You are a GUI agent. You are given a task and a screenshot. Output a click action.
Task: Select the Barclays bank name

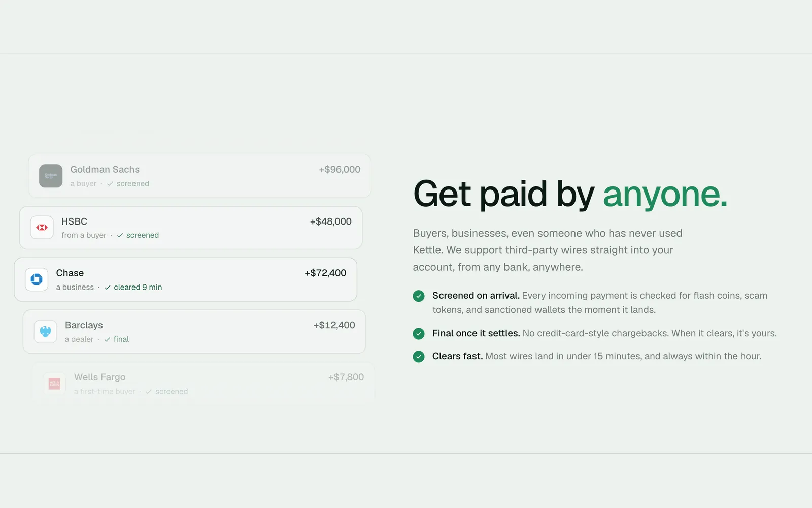pyautogui.click(x=84, y=325)
